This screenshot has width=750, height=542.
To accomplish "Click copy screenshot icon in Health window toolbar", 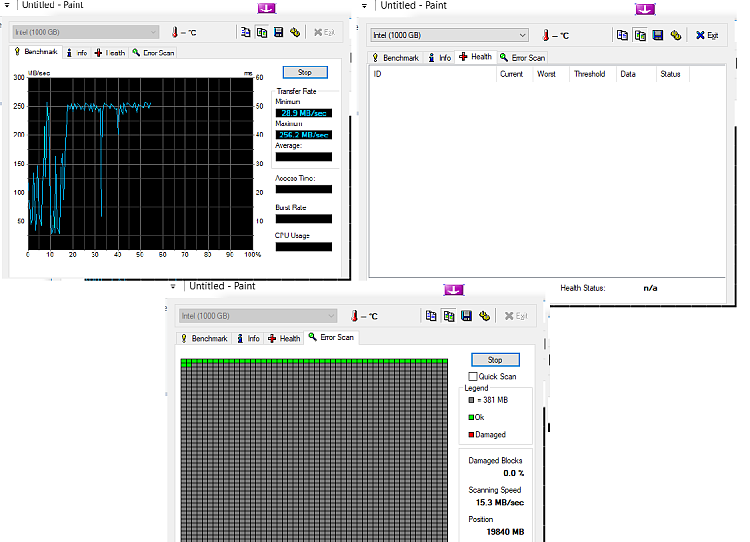I will pyautogui.click(x=640, y=35).
